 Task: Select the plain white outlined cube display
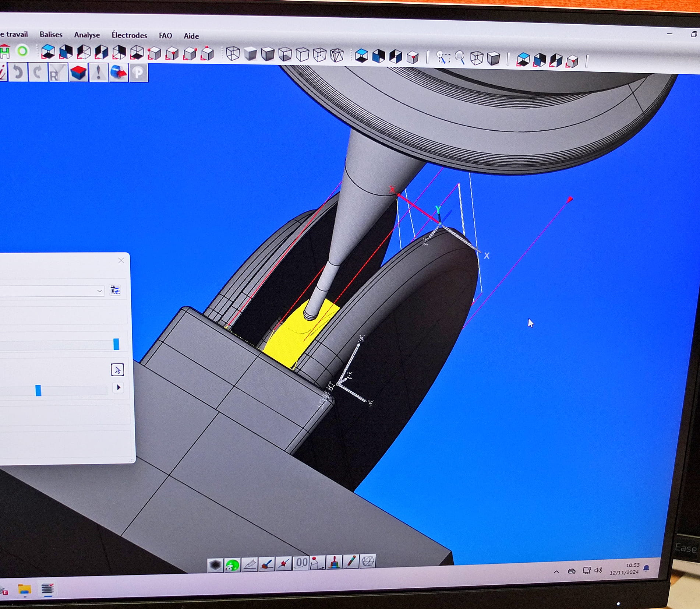[302, 55]
